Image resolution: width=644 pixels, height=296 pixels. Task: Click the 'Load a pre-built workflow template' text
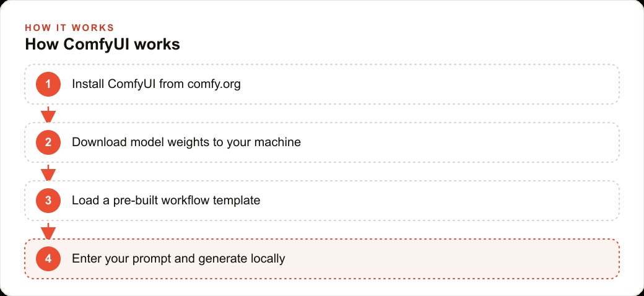[166, 201]
